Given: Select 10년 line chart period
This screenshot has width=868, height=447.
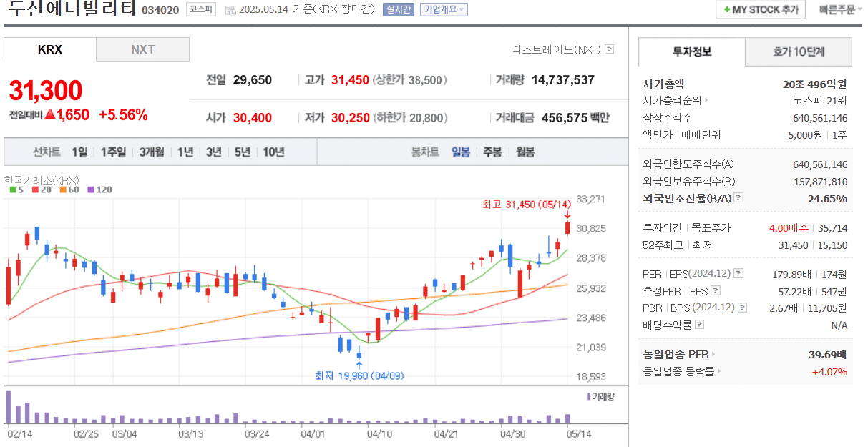Looking at the screenshot, I should click(273, 152).
